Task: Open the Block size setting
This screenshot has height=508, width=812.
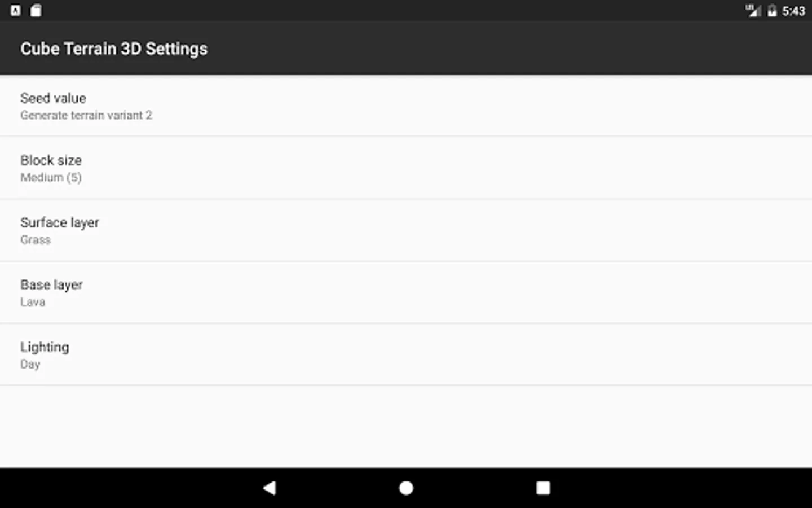Action: 51,160
